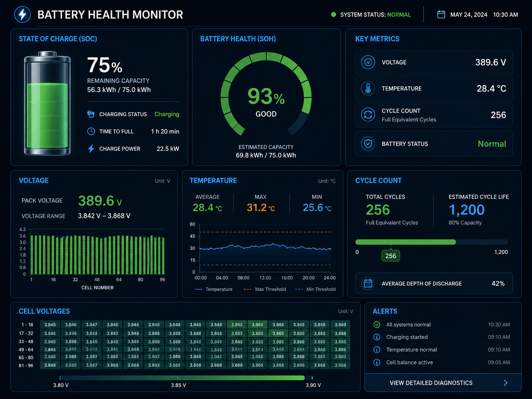Click the large battery graphic
Image resolution: width=532 pixels, height=399 pixels.
click(47, 103)
